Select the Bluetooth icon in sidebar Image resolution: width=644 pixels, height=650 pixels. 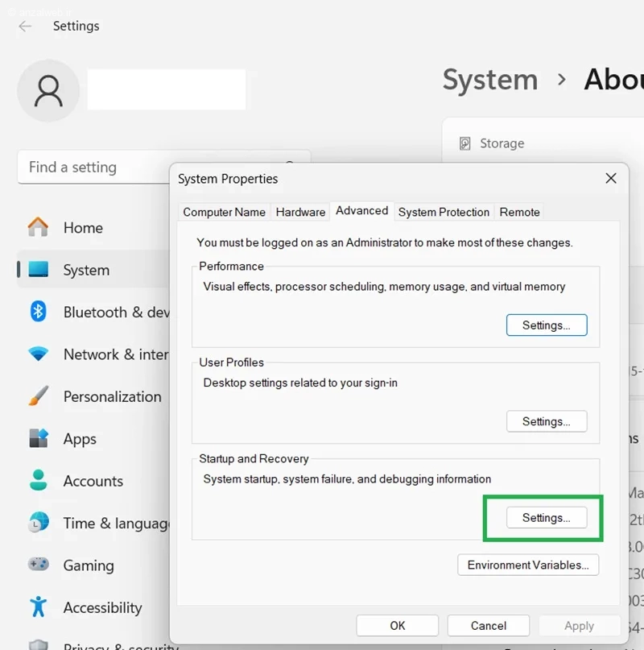coord(38,312)
